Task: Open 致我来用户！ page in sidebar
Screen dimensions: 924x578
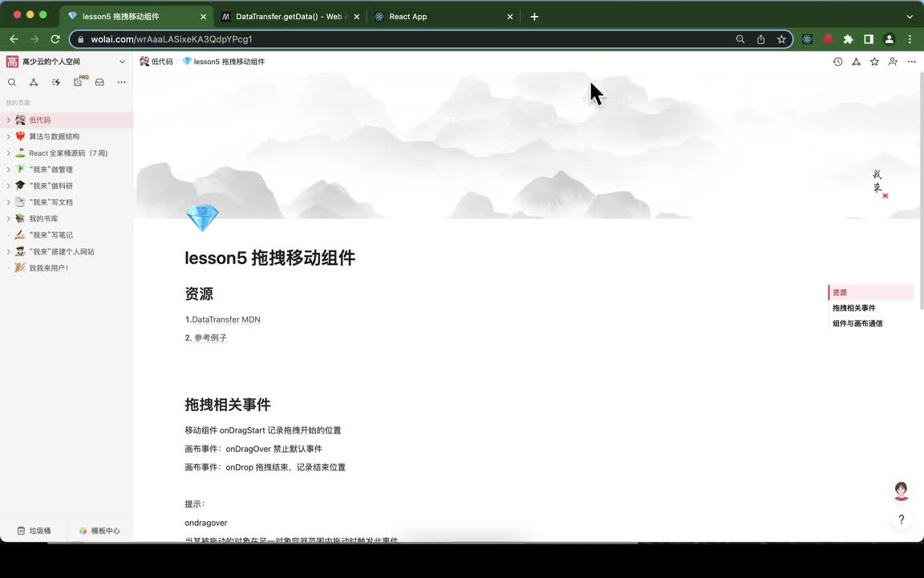Action: (49, 268)
